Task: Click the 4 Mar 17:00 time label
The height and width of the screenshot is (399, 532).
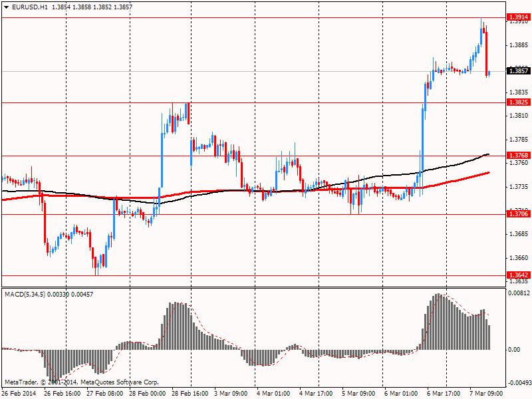Action: (316, 394)
